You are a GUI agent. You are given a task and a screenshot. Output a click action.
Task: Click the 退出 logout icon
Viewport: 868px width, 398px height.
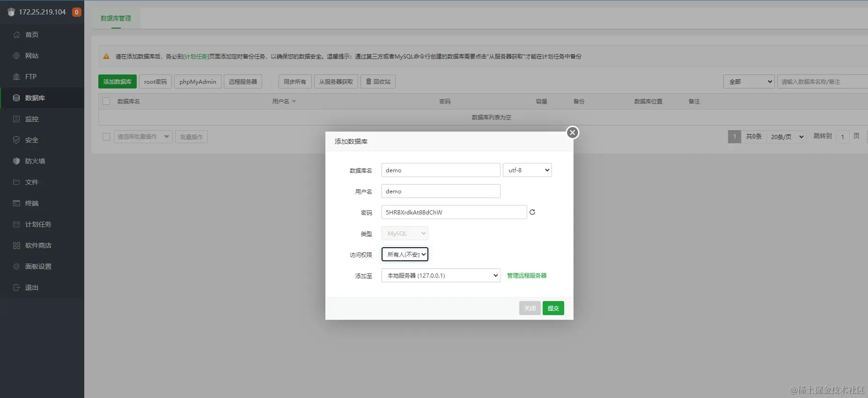tap(16, 287)
